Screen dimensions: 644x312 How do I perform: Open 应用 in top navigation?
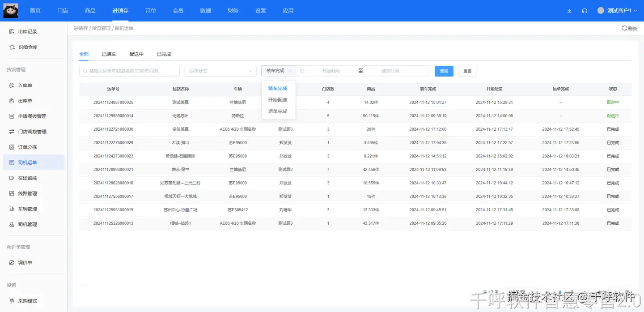288,11
